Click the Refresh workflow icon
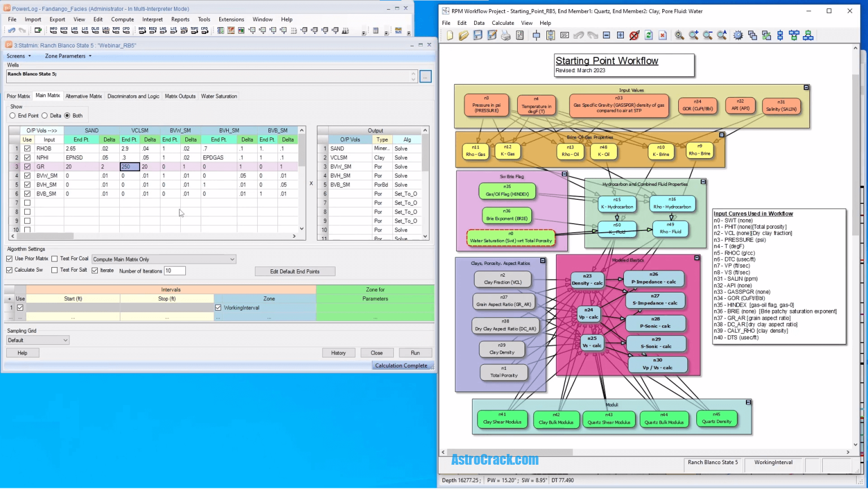The height and width of the screenshot is (489, 868). [649, 35]
